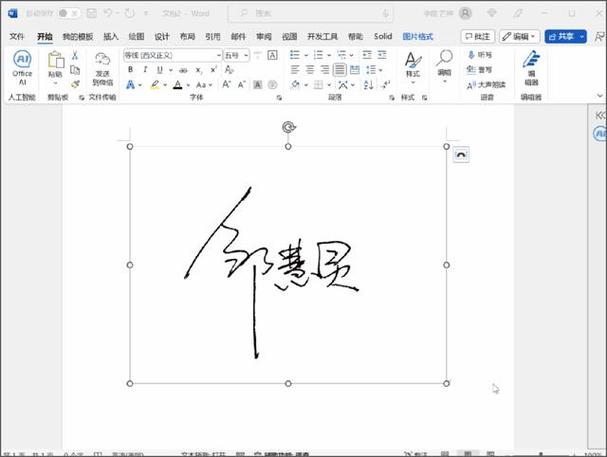
Task: Center align text
Action: point(310,70)
